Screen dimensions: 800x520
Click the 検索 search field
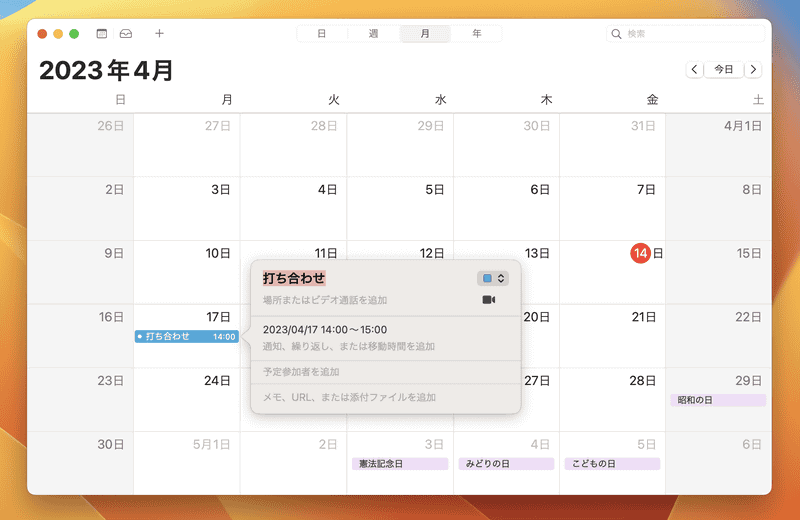[x=686, y=34]
